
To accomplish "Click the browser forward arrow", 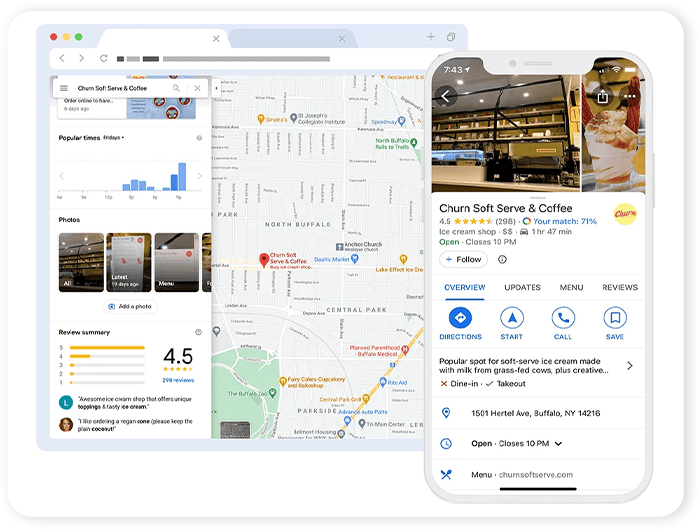I will point(82,58).
